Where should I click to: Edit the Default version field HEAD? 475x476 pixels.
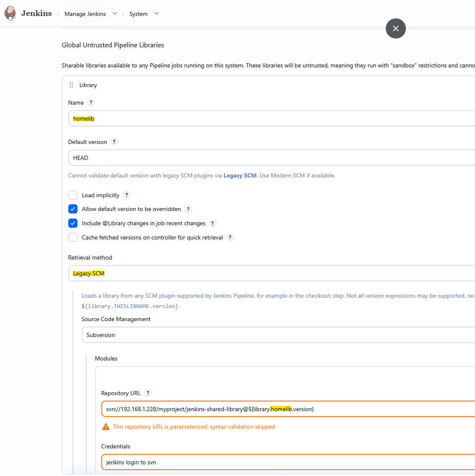point(271,158)
